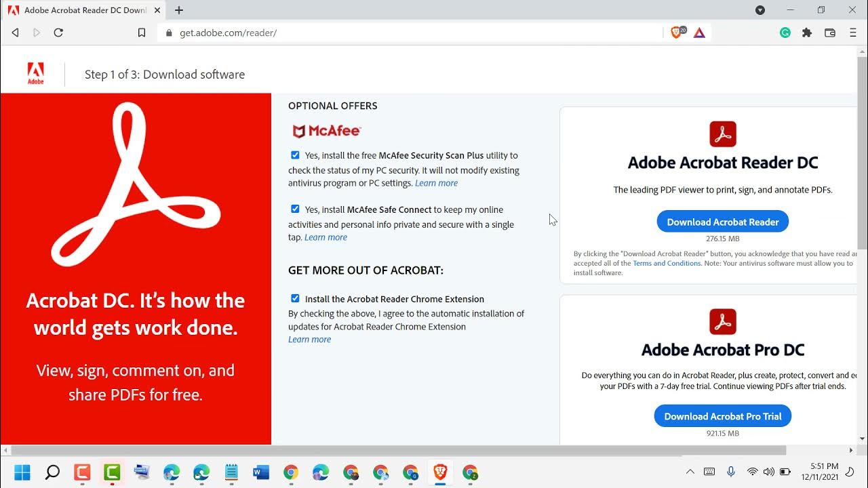
Task: Open a new tab with the plus button
Action: [179, 10]
